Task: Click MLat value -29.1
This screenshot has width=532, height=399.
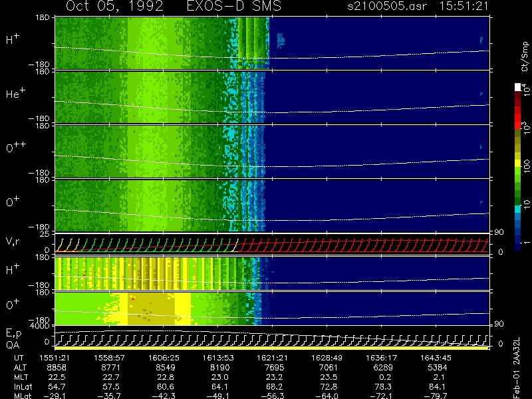Action: tap(55, 396)
